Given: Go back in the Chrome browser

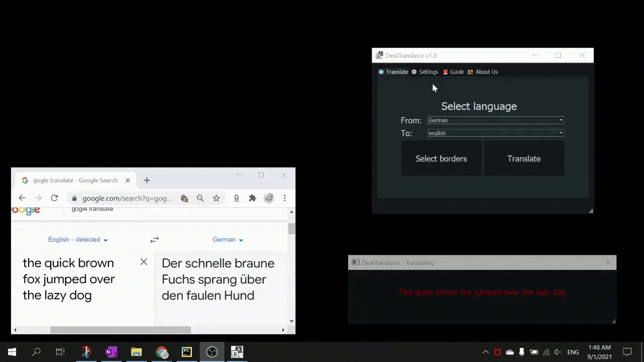Looking at the screenshot, I should coord(22,198).
